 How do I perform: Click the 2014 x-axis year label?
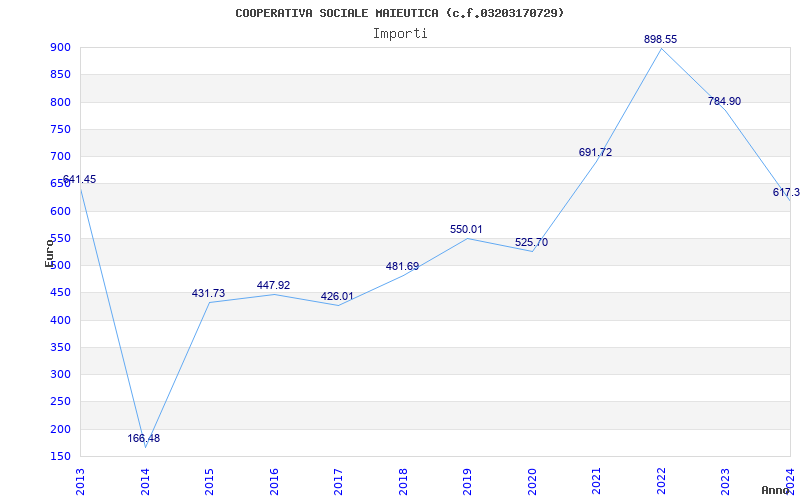145,481
